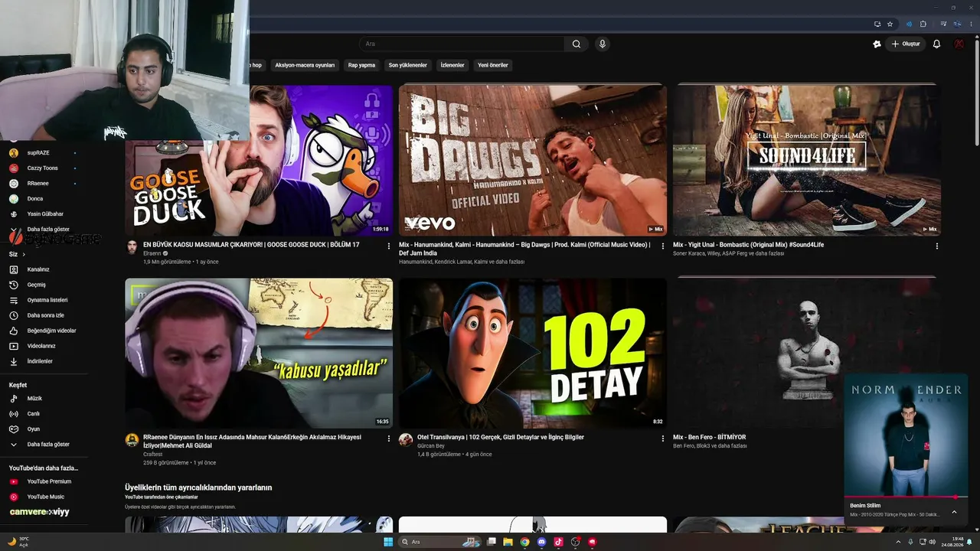Click the İndirilenler download icon
This screenshot has height=551, width=980.
point(14,361)
